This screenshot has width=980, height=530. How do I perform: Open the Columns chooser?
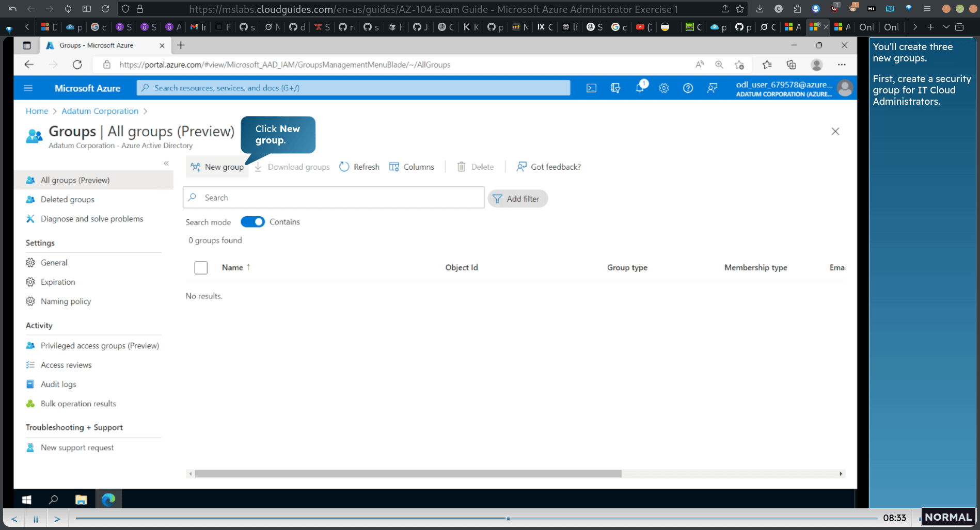[412, 167]
